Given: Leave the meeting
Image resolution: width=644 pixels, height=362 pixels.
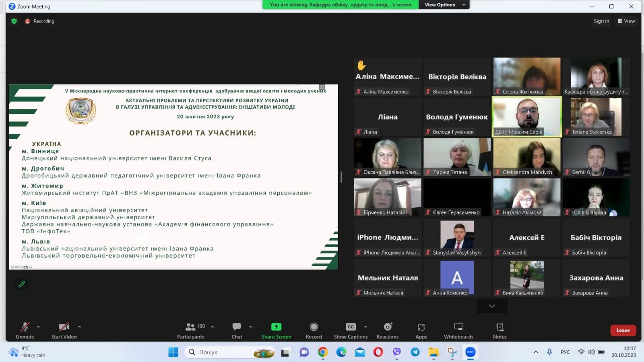Looking at the screenshot, I should [623, 330].
